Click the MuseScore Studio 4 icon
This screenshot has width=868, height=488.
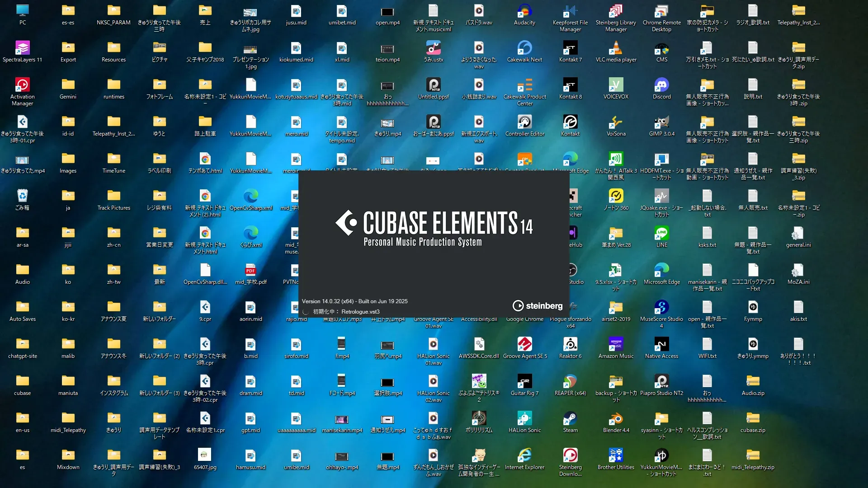click(x=661, y=308)
